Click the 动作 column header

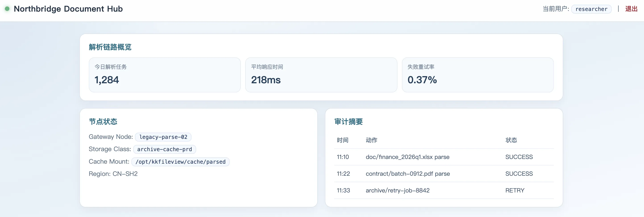(371, 140)
